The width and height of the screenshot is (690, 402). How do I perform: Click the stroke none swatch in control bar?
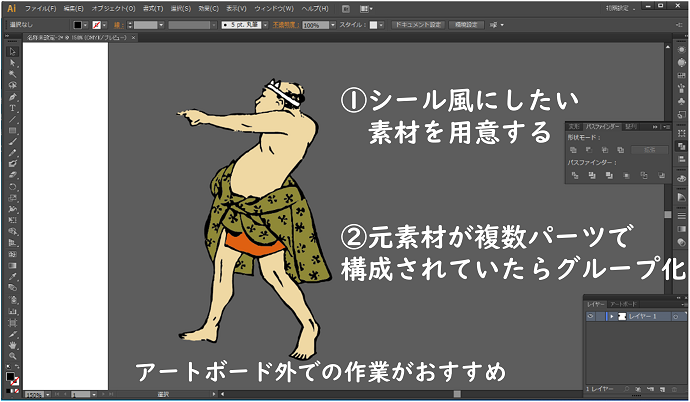(x=97, y=25)
